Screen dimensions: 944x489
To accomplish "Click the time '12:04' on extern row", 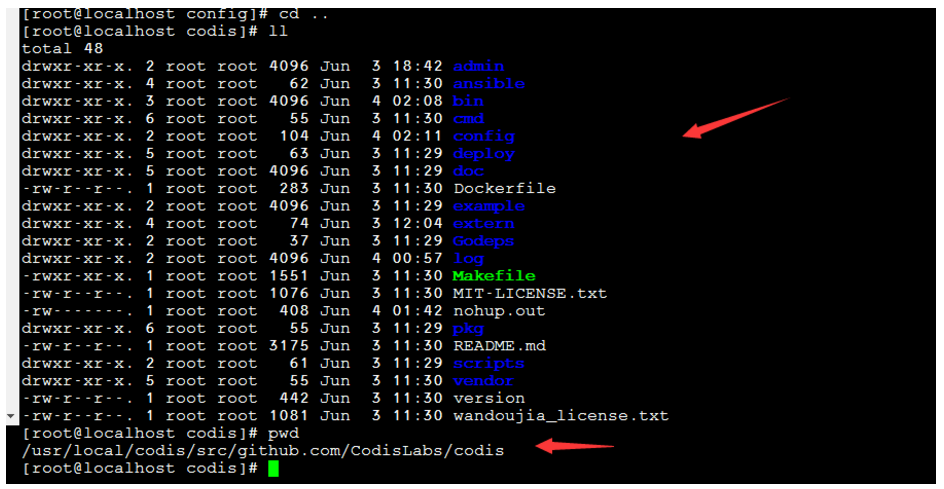I will [417, 223].
